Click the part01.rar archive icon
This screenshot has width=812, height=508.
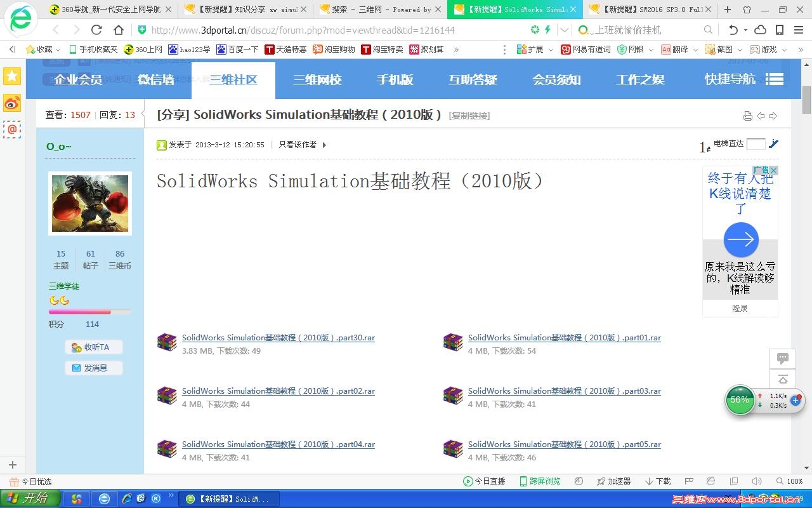(454, 342)
